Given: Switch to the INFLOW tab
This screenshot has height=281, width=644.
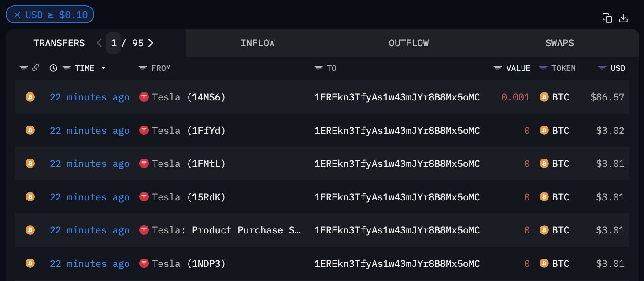Looking at the screenshot, I should pyautogui.click(x=258, y=43).
